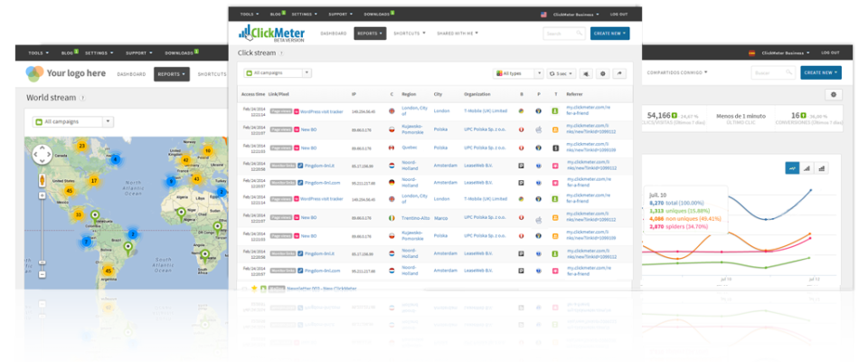Open All campaigns dropdown in Click stream
Screen dimensions: 868x362
[x=278, y=73]
